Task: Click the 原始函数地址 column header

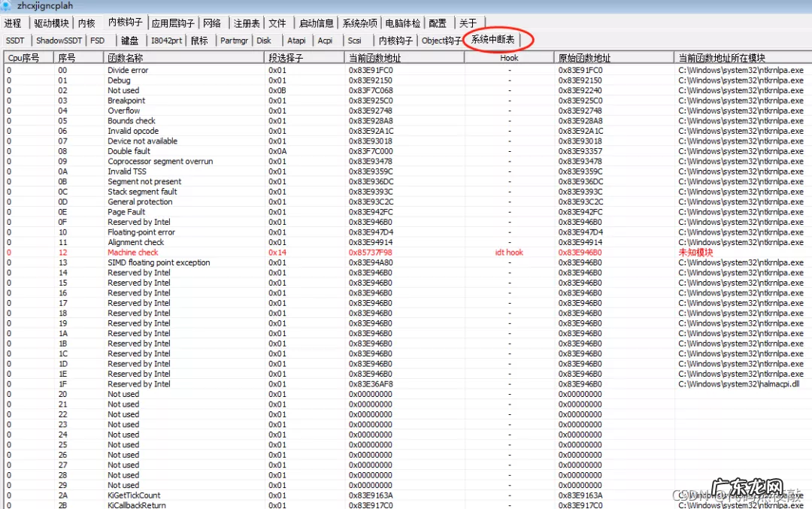Action: [584, 57]
